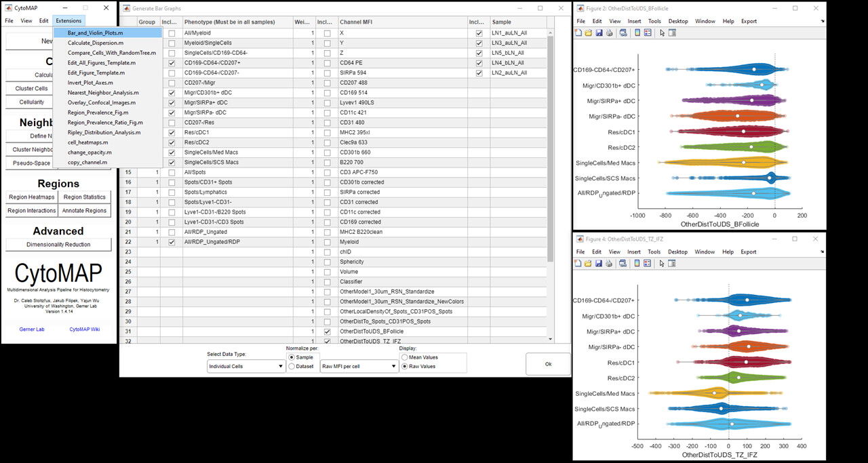Create a new figure from Figure 4 toolbar
This screenshot has height=463, width=868.
pyautogui.click(x=578, y=263)
